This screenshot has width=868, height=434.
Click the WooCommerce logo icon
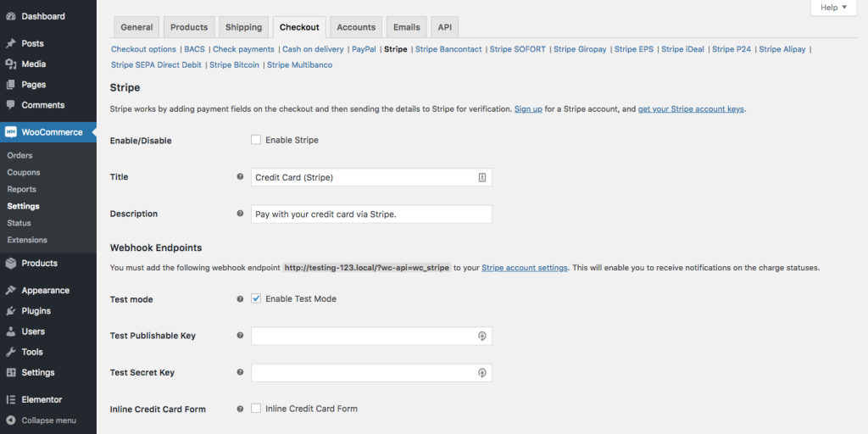click(x=10, y=132)
